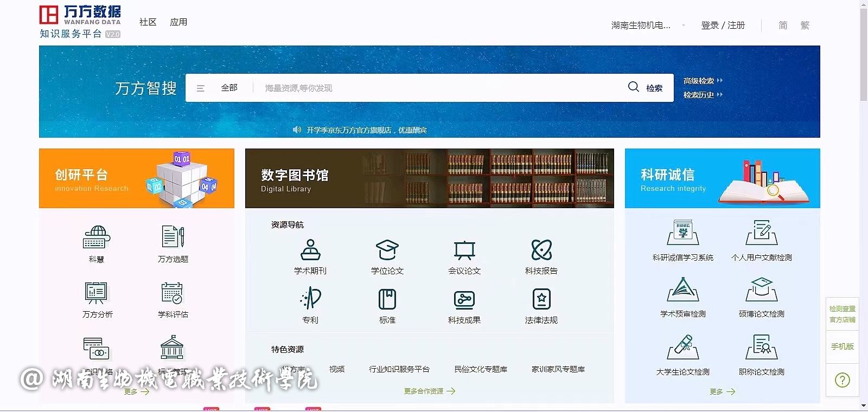The height and width of the screenshot is (412, 868).
Task: Click 更多 link under 创研平台 panel
Action: point(137,391)
